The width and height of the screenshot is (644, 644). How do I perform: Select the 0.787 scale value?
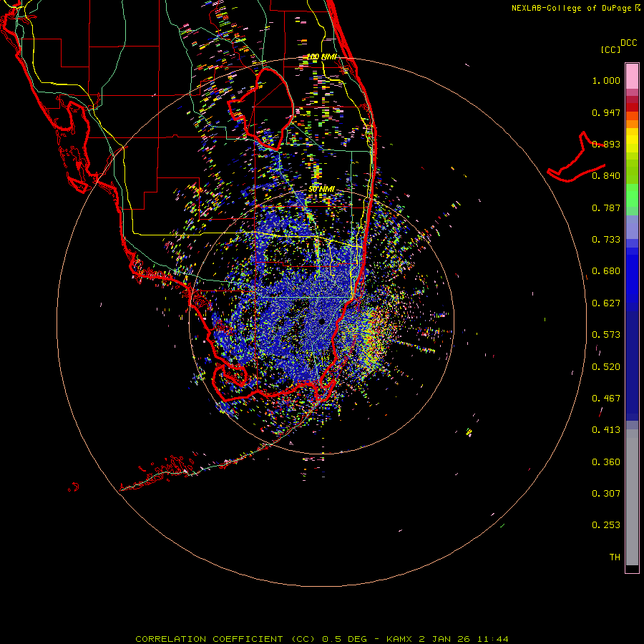pos(606,208)
